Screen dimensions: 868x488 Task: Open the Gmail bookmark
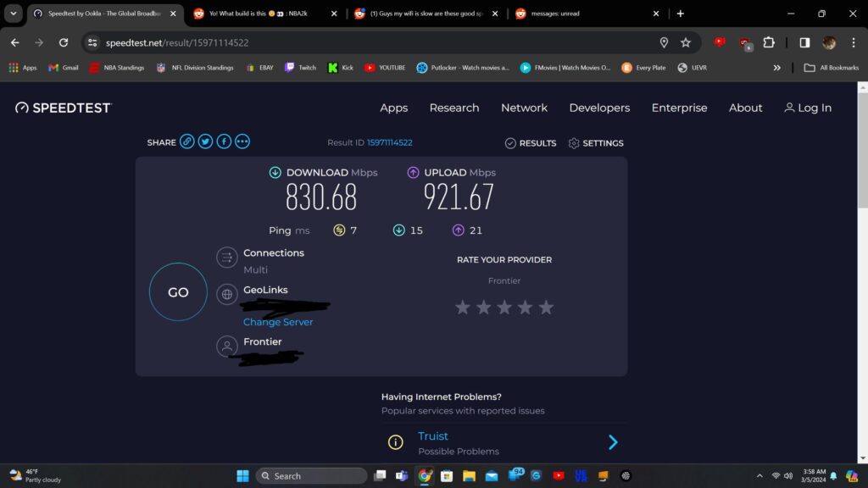(63, 68)
